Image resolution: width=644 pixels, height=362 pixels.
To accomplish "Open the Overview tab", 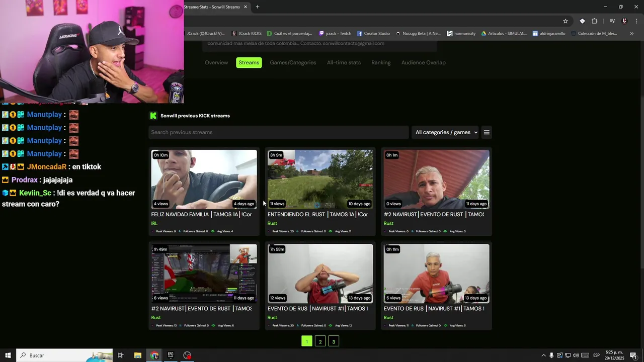I will click(x=216, y=63).
